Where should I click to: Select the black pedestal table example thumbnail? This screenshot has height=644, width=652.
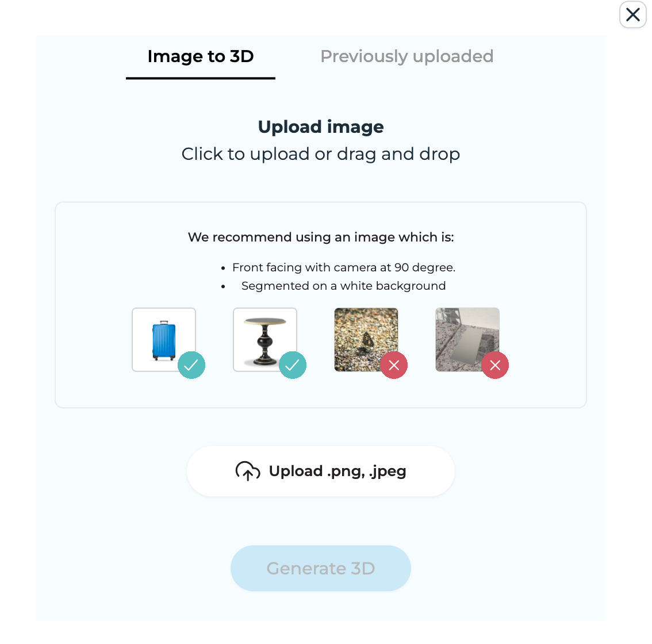(265, 340)
